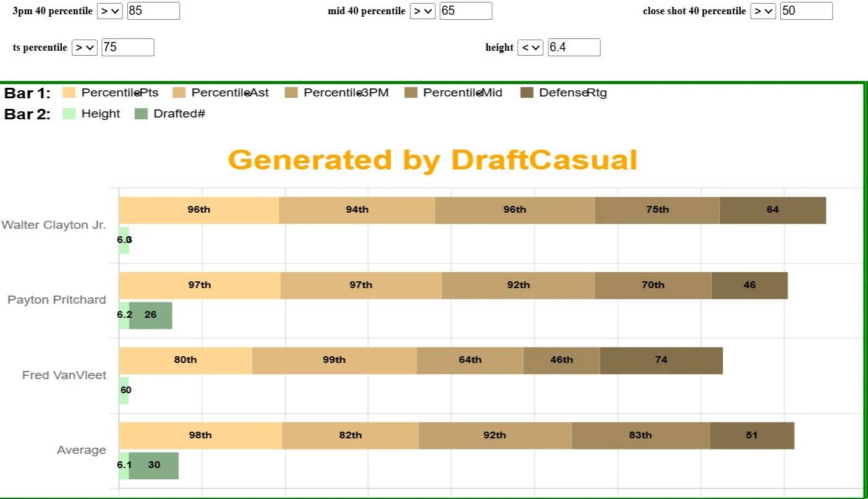This screenshot has height=499, width=868.
Task: Click Payton Pritchard's 70th mid bar
Action: (653, 286)
